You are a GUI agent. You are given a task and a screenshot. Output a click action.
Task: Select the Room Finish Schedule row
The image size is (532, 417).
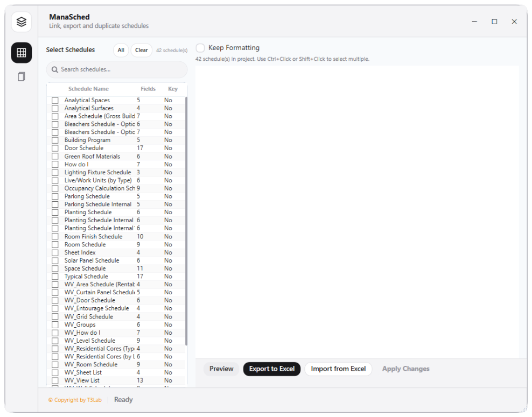tap(116, 237)
